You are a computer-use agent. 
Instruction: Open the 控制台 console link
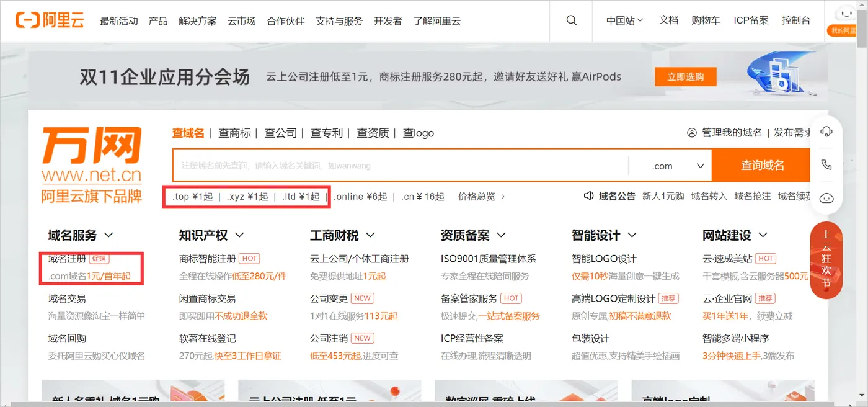click(796, 20)
